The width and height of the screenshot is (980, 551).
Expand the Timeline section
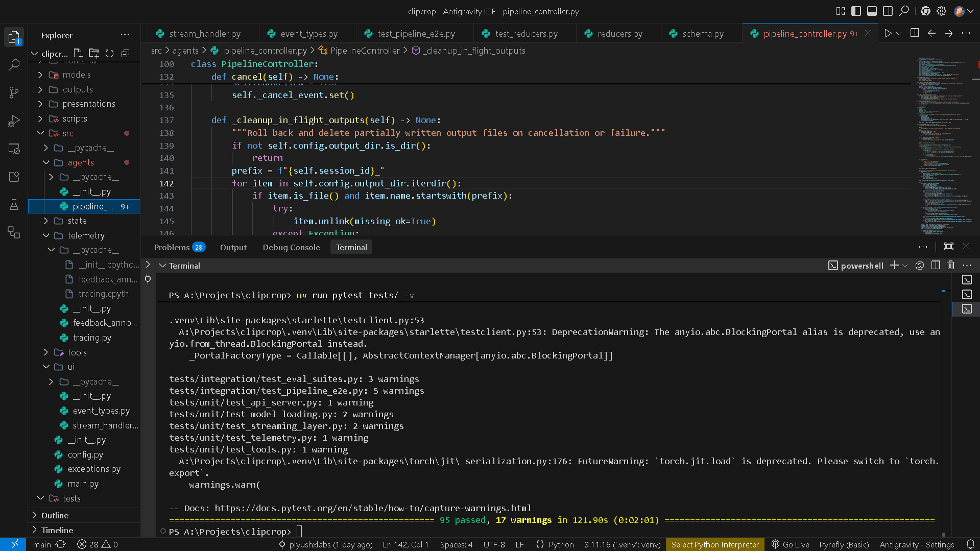click(84, 530)
